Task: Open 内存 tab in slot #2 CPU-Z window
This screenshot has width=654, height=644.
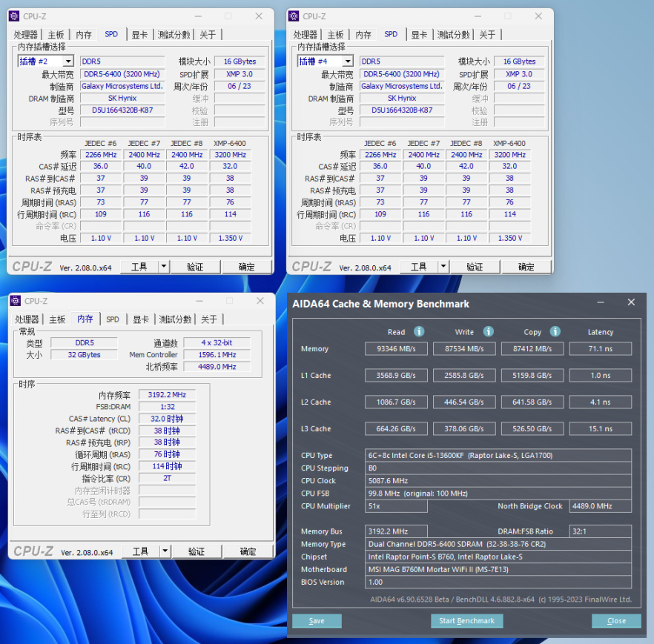Action: coord(84,35)
